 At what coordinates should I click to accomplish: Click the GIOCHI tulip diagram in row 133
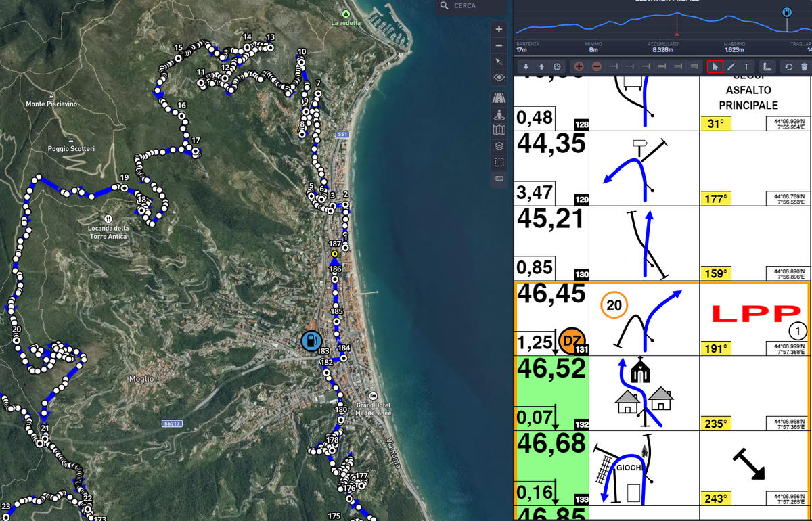pyautogui.click(x=644, y=469)
